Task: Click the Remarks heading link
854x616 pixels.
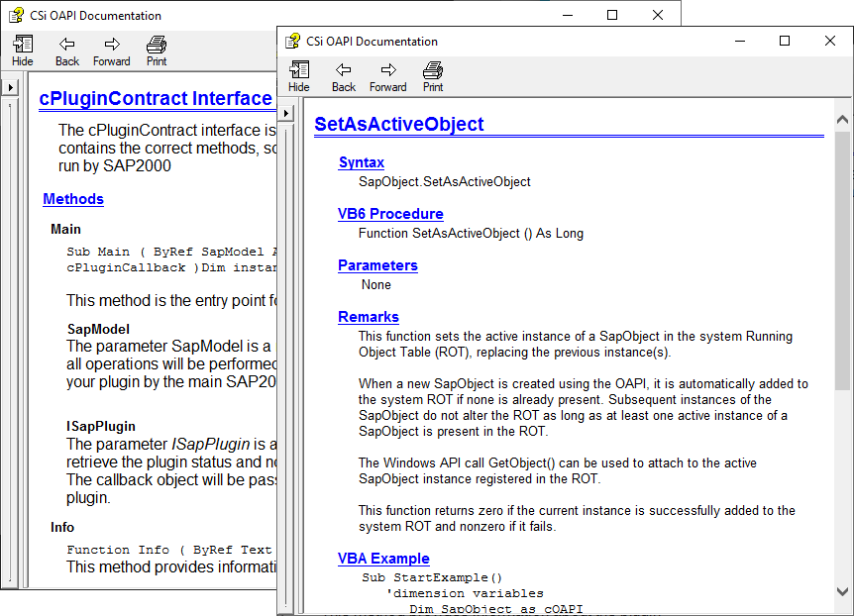Action: pos(368,316)
